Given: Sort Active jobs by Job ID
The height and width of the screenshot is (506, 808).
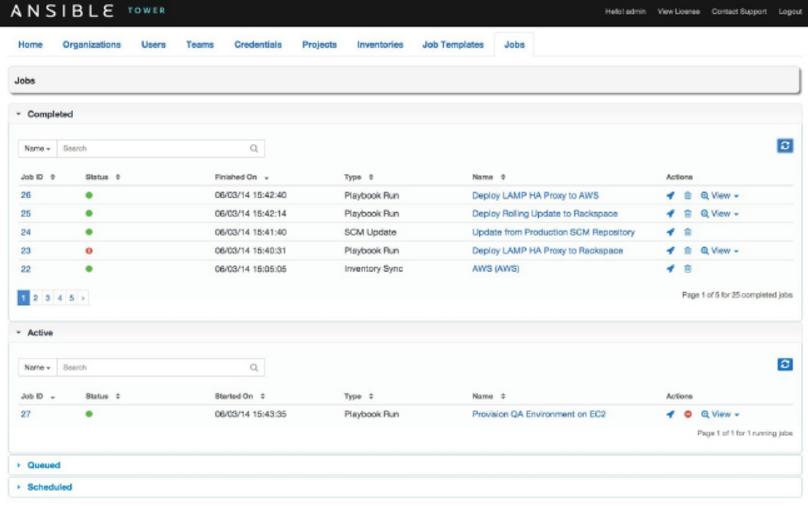Looking at the screenshot, I should 38,396.
